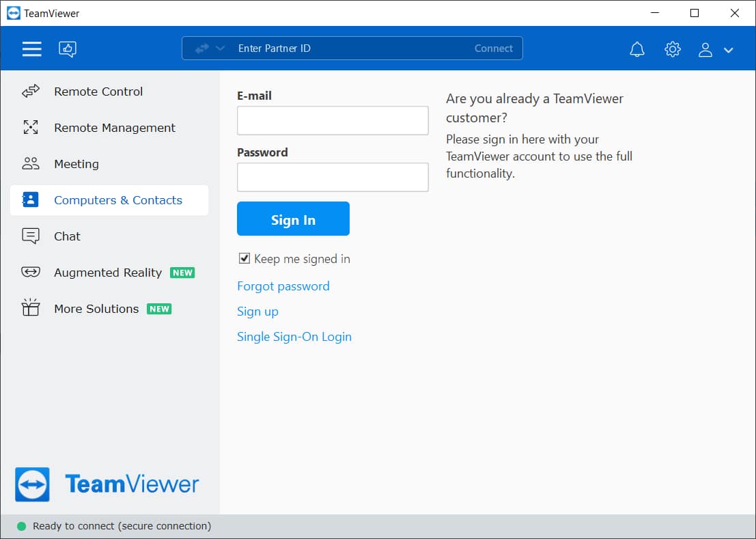Expand the account dropdown arrow
This screenshot has width=756, height=539.
[728, 50]
